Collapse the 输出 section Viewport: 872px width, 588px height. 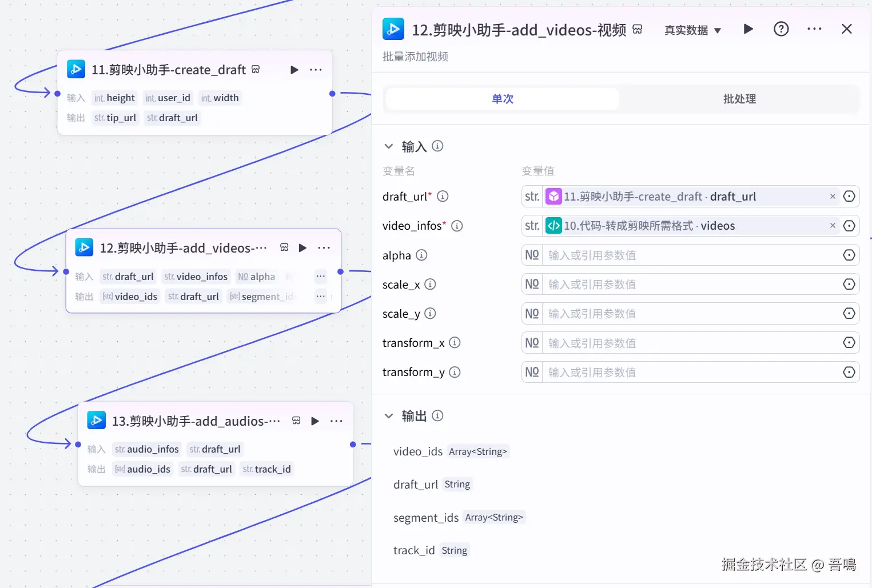coord(389,416)
